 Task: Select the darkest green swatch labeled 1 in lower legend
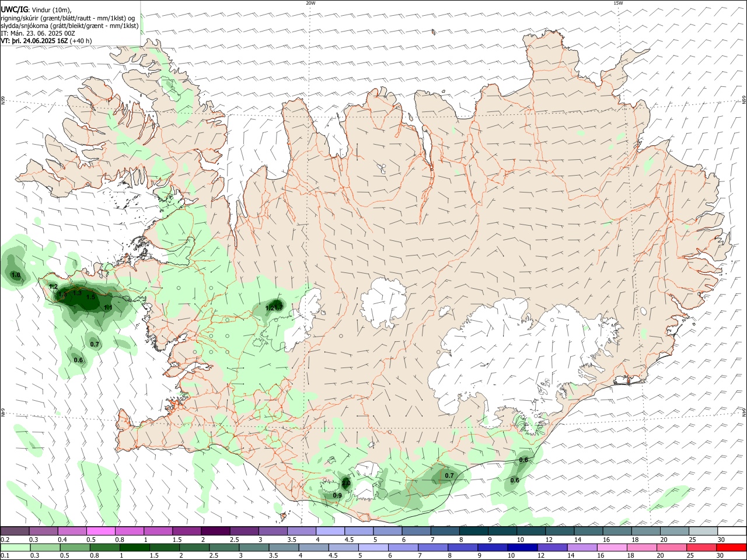[x=134, y=548]
